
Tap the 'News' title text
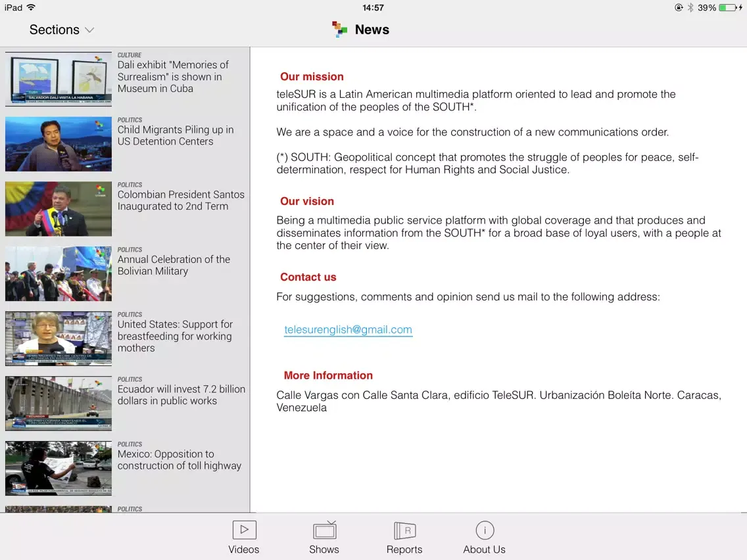(372, 30)
